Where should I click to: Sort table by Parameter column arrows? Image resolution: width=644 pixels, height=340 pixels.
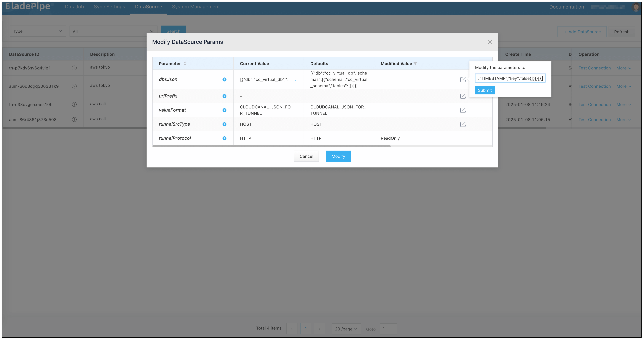pos(185,64)
